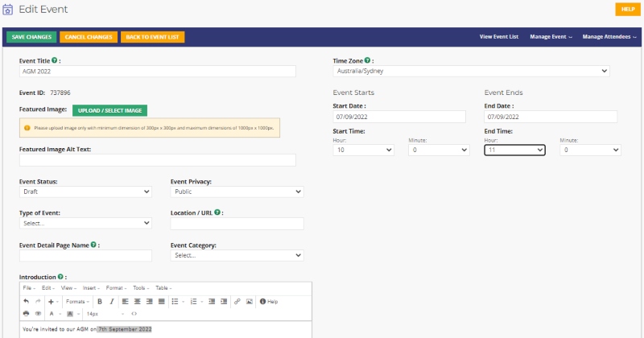This screenshot has width=644, height=338.
Task: Open the editor Help info button
Action: coord(269,302)
